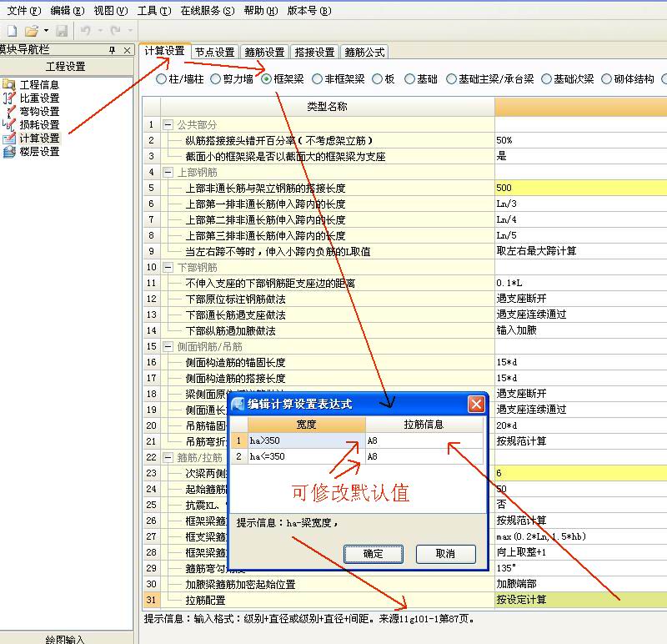This screenshot has height=644, width=667.
Task: Switch to the 箍筋设置 tab
Action: pyautogui.click(x=264, y=52)
